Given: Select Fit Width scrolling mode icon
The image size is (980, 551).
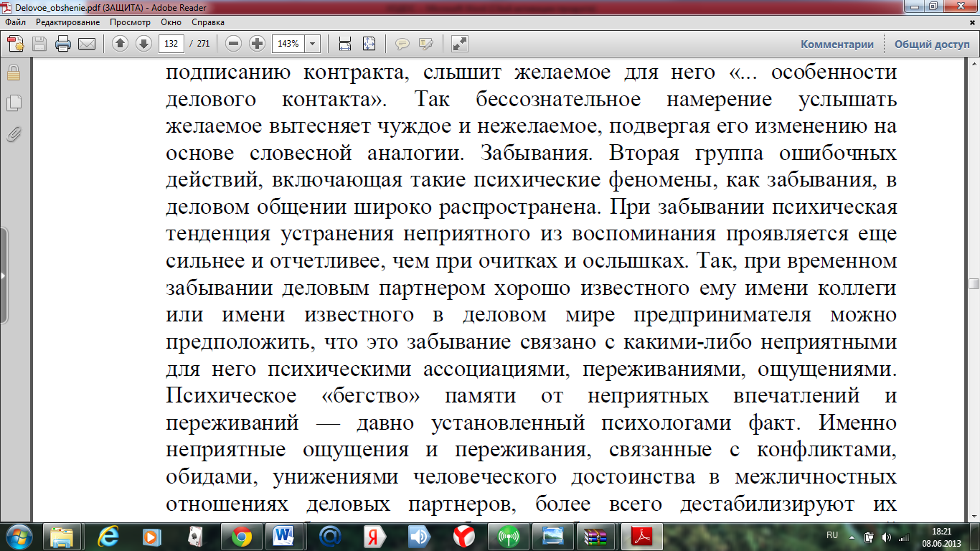Looking at the screenshot, I should [x=345, y=44].
